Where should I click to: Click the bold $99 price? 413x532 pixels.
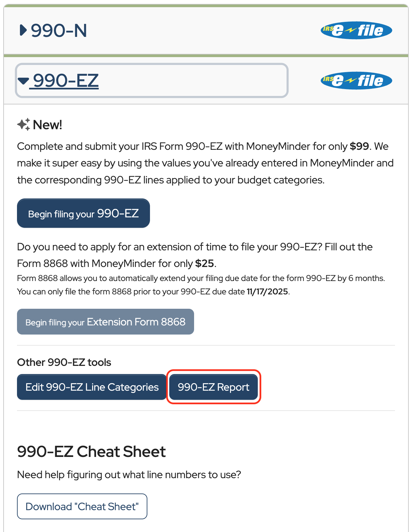[359, 146]
